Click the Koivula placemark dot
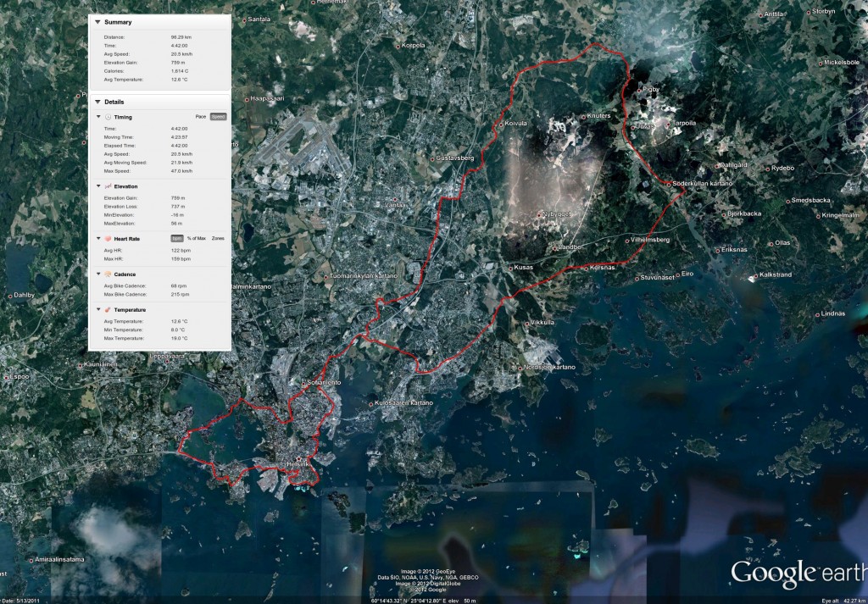 tap(501, 125)
